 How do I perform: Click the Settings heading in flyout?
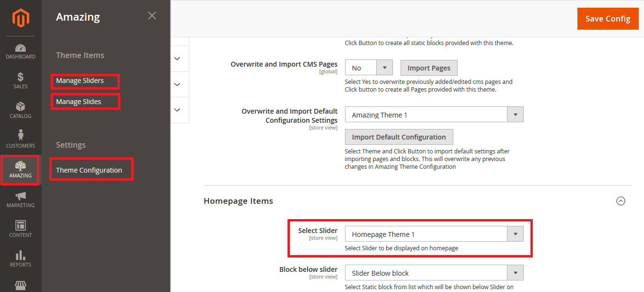71,145
